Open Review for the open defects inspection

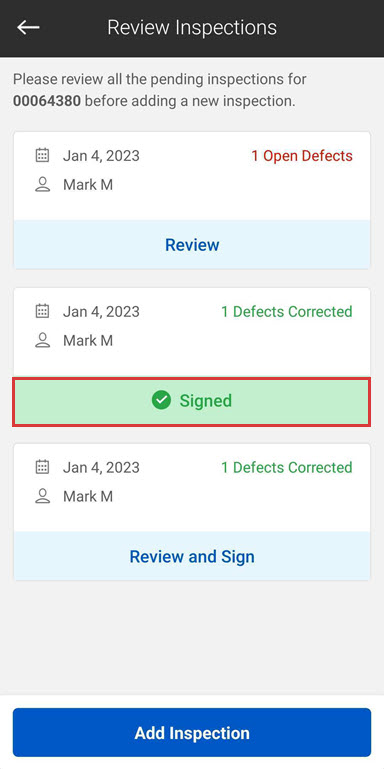[x=192, y=245]
